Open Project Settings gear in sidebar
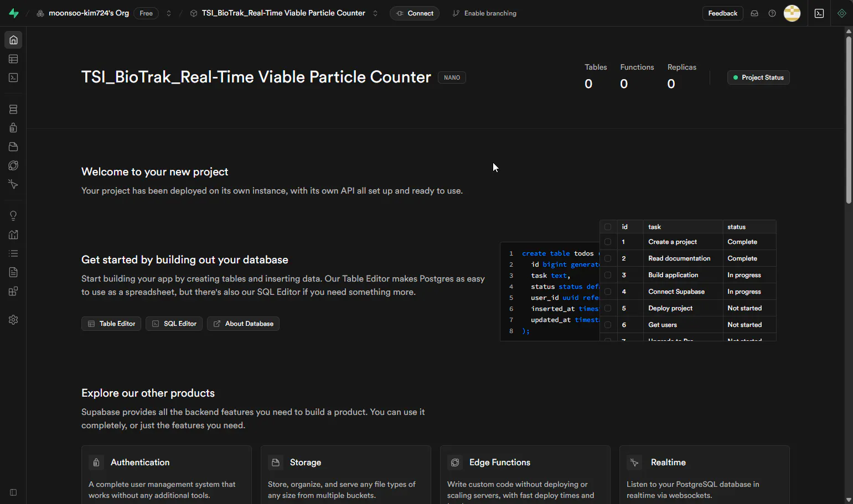Viewport: 853px width, 504px height. [13, 320]
